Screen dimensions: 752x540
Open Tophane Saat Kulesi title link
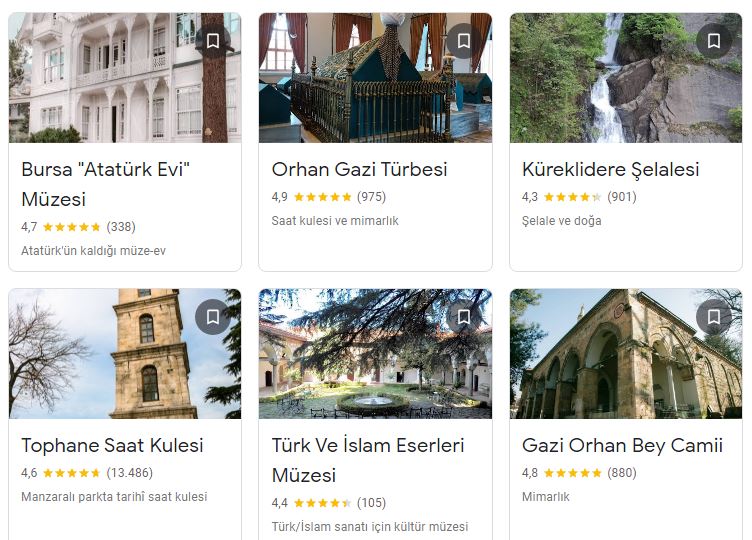pos(112,446)
